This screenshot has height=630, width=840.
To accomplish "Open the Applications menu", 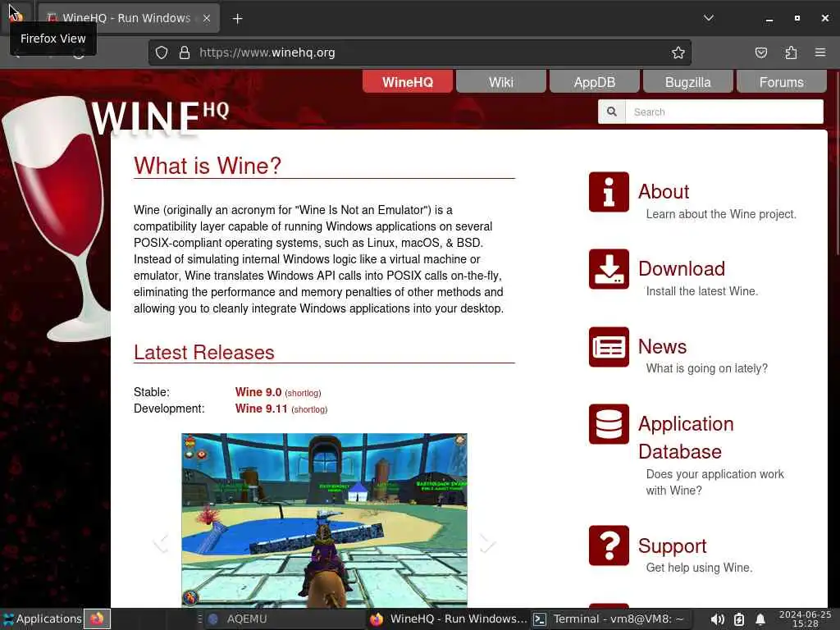I will coord(42,619).
